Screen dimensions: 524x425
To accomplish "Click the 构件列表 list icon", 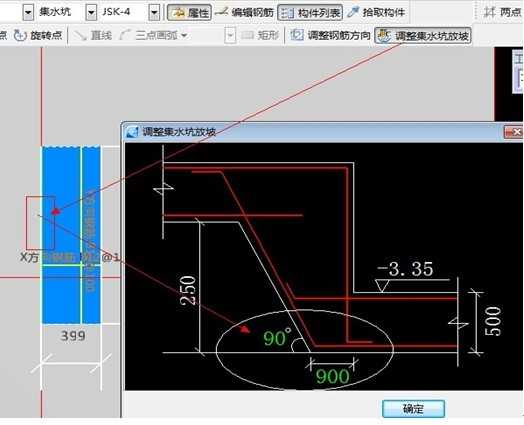I will 287,13.
